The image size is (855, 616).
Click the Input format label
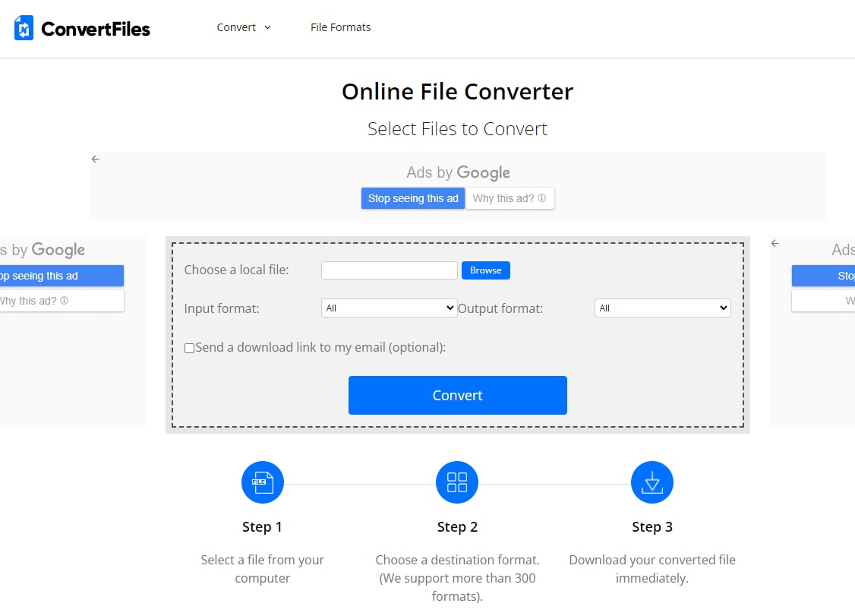click(222, 308)
